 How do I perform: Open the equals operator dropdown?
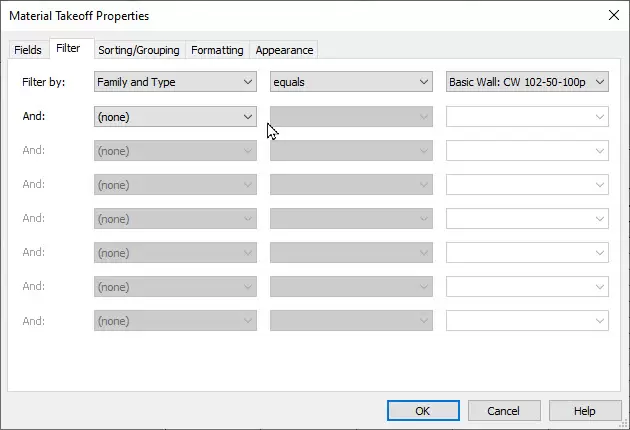pyautogui.click(x=350, y=82)
